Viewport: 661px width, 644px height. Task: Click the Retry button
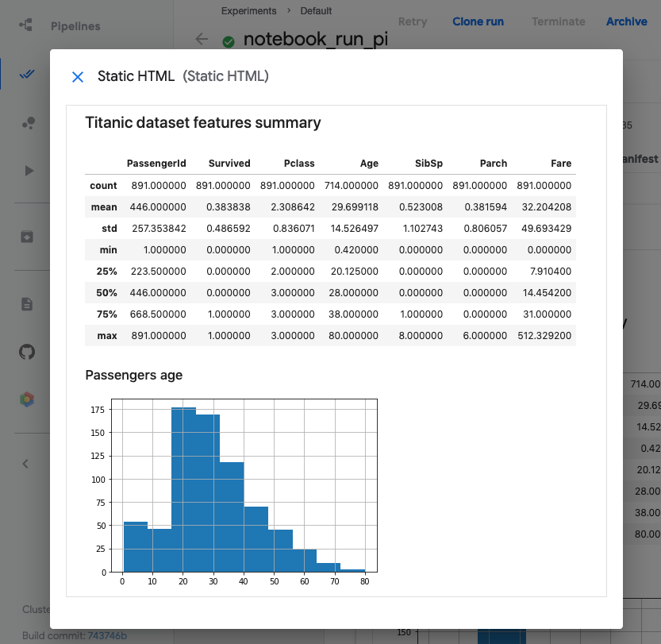413,21
